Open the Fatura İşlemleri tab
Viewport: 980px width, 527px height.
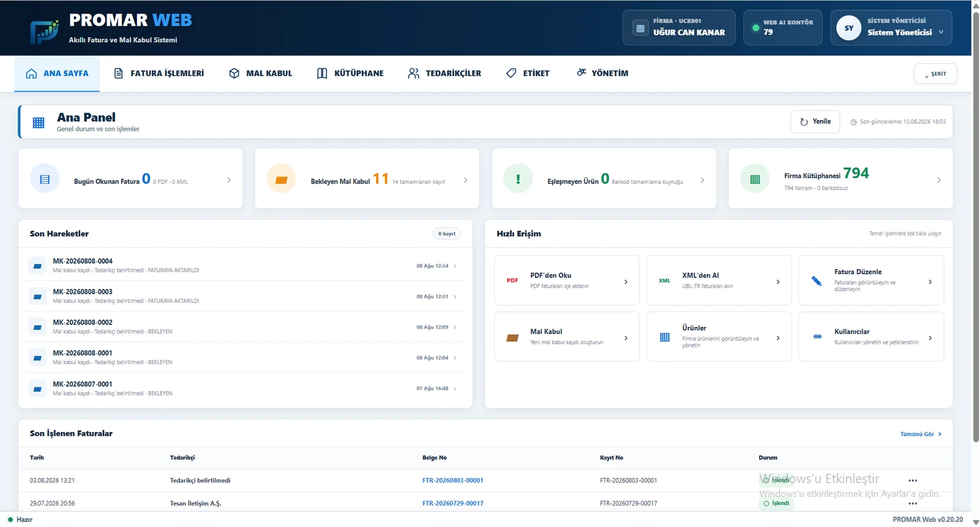[x=159, y=73]
